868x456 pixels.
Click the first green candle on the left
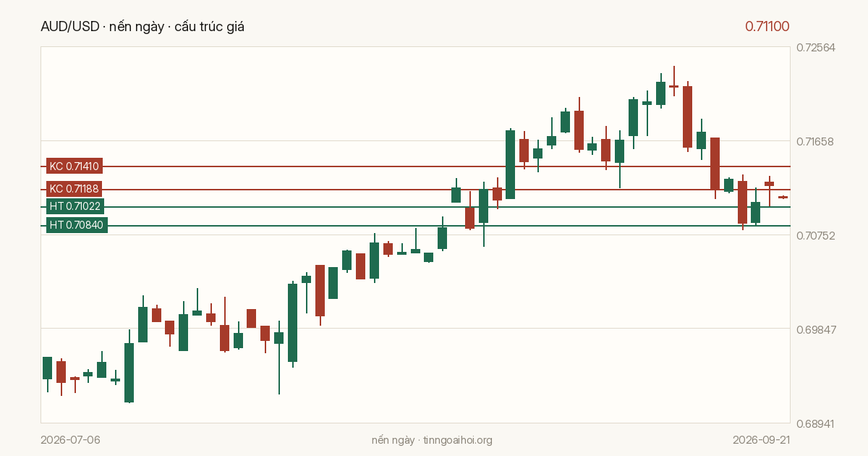click(47, 368)
